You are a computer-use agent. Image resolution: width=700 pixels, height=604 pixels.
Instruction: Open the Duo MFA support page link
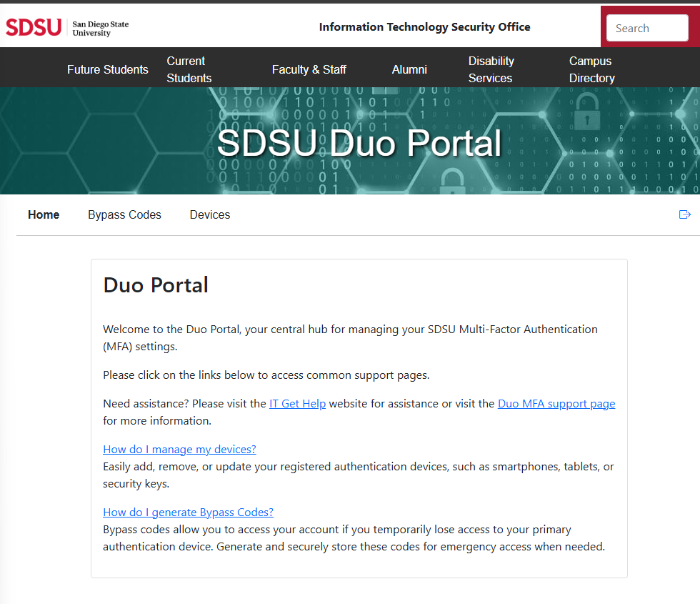pyautogui.click(x=556, y=404)
